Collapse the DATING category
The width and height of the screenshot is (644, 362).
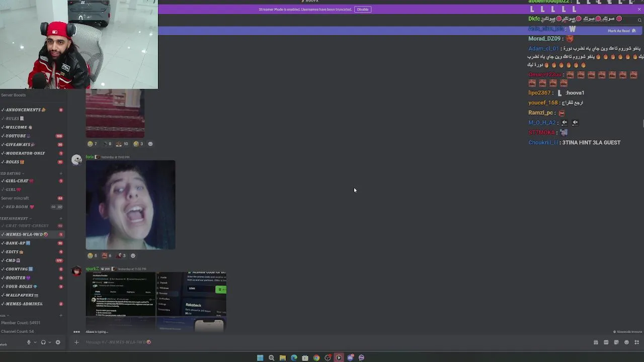click(x=12, y=173)
